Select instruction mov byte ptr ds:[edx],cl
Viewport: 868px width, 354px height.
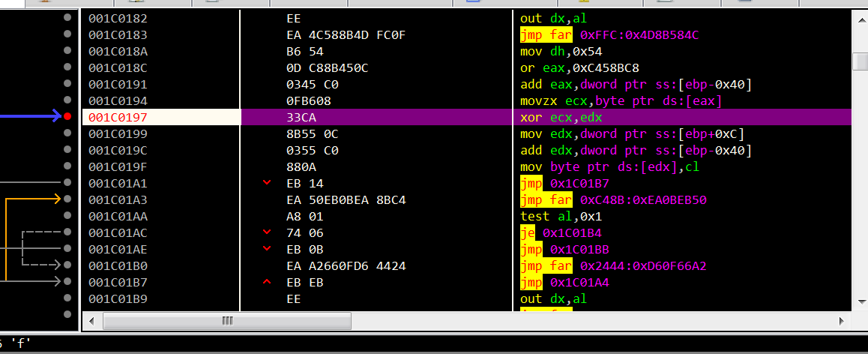(x=609, y=166)
